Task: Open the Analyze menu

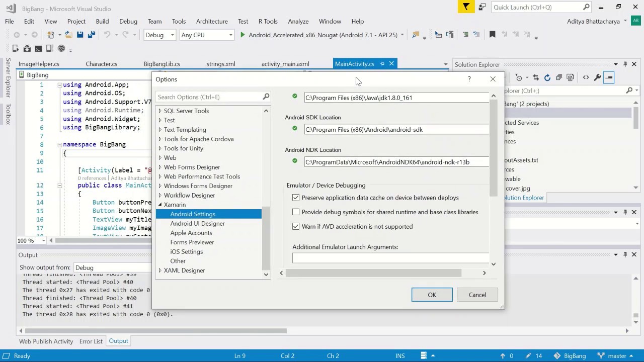Action: [x=298, y=21]
